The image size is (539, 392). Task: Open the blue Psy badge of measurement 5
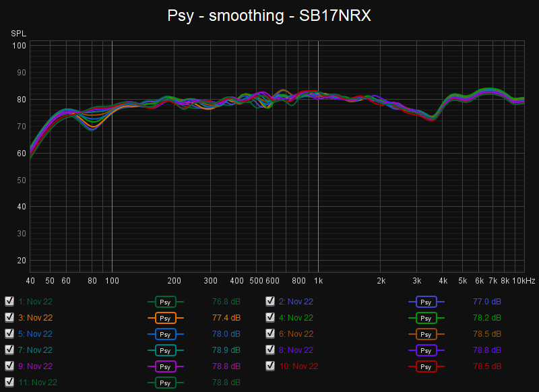click(165, 334)
